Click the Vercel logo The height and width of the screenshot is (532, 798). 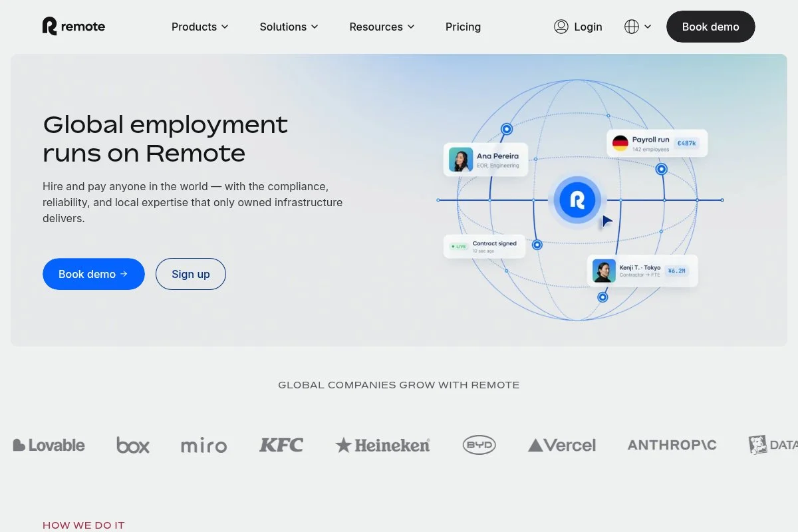click(x=562, y=445)
